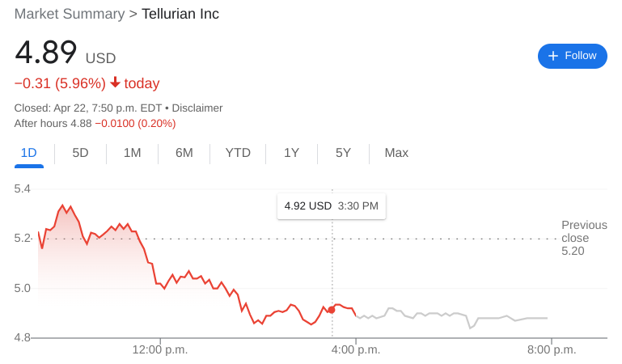Open the Market Summary breadcrumb link
622x364 pixels.
pyautogui.click(x=69, y=14)
